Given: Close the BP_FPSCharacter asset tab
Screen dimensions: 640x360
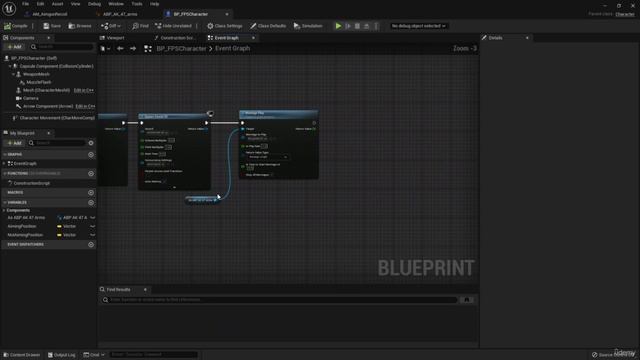Looking at the screenshot, I should tap(227, 14).
